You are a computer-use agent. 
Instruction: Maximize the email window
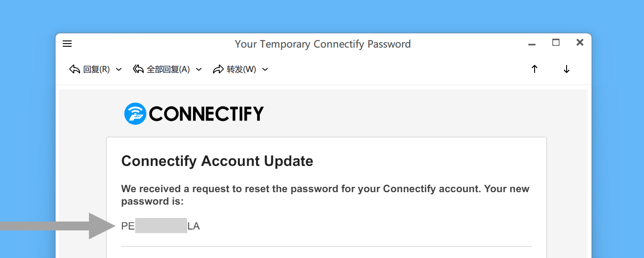556,43
